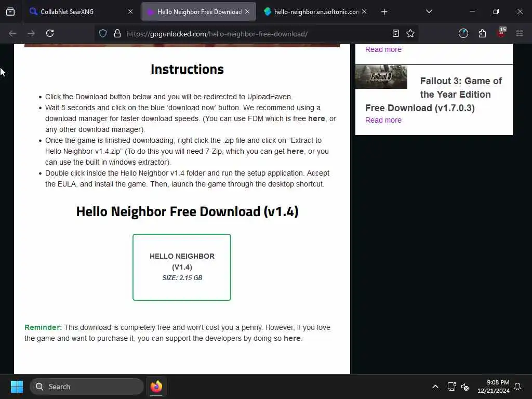Open the clock showing 9:08 PM
532x399 pixels.
[x=494, y=387]
